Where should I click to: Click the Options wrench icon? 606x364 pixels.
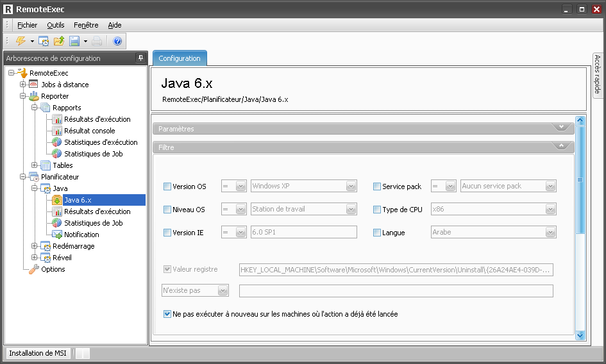[x=34, y=269]
